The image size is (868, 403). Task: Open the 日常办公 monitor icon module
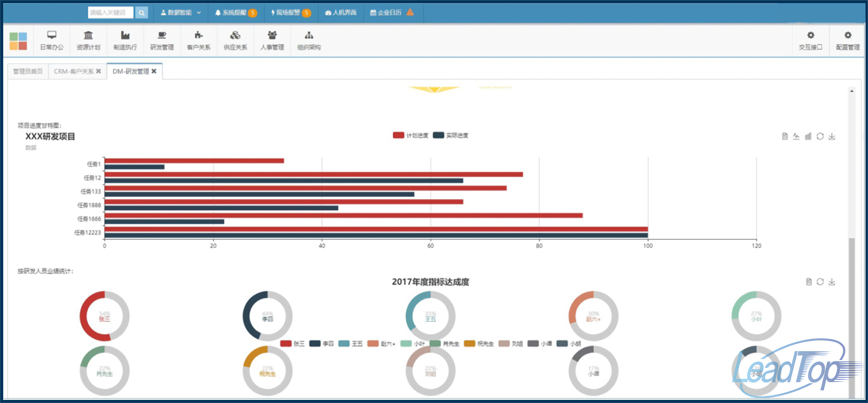tap(52, 40)
